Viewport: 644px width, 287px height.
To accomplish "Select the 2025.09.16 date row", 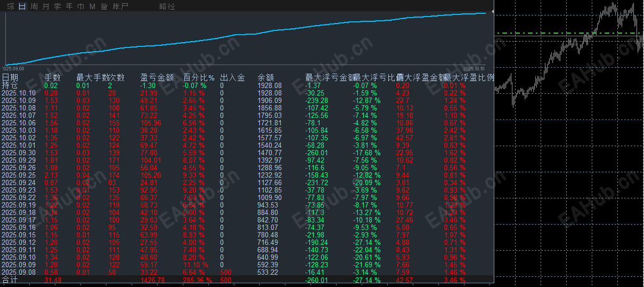I will pos(19,227).
